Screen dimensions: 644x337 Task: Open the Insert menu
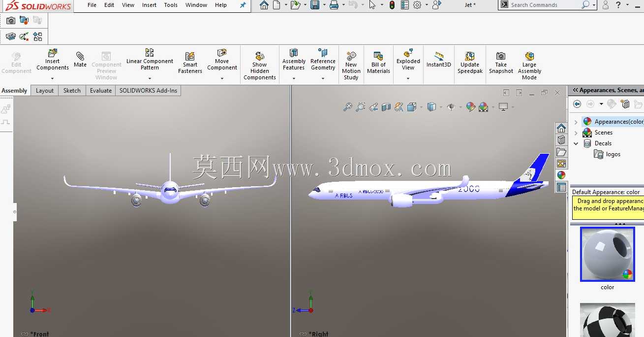click(149, 5)
